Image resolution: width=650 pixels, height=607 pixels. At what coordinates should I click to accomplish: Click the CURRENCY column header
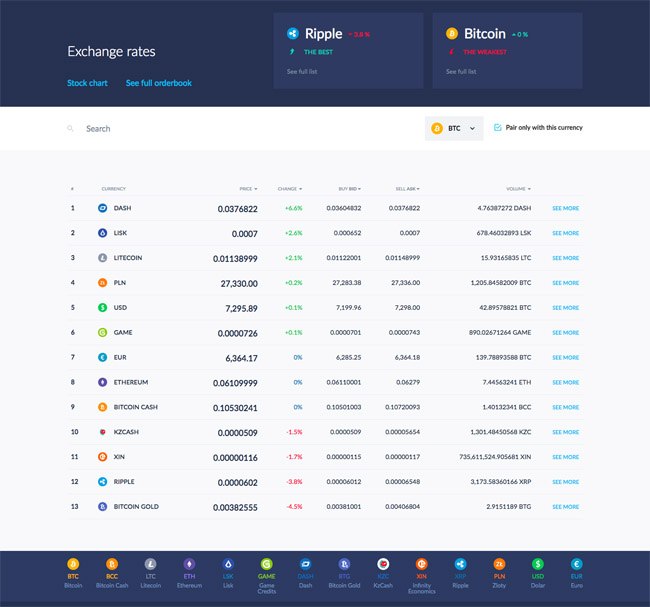[x=114, y=189]
